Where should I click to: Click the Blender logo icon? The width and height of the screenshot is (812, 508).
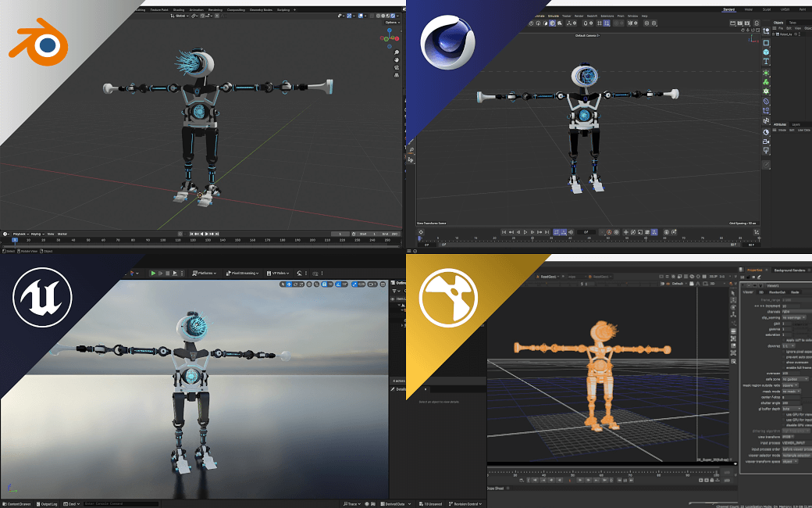click(x=38, y=43)
